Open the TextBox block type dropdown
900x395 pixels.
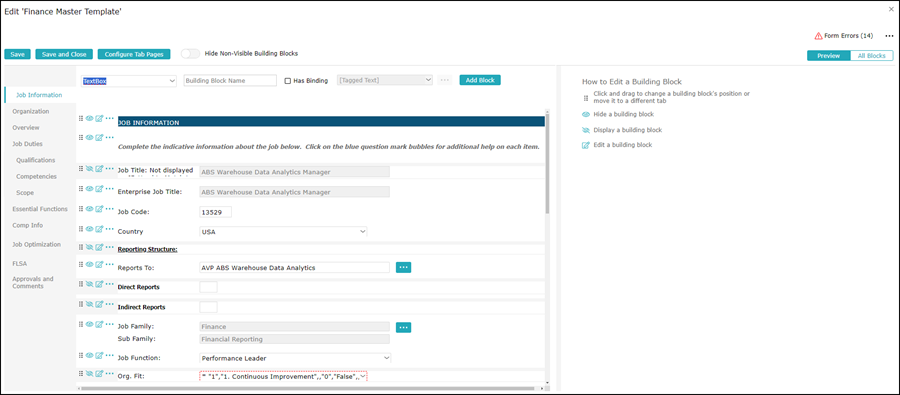tap(129, 81)
